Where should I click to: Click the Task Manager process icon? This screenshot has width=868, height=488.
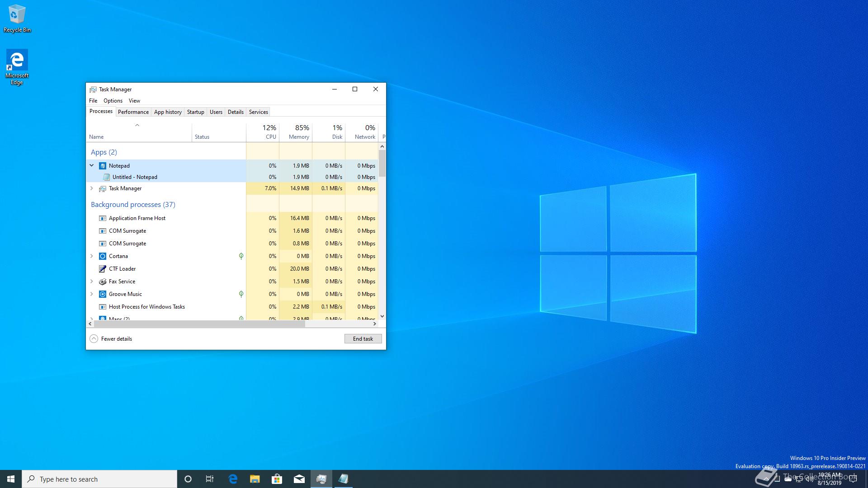103,188
